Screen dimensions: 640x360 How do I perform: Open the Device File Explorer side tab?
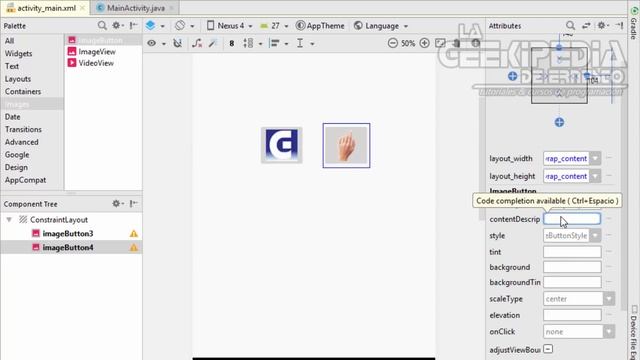[634, 333]
